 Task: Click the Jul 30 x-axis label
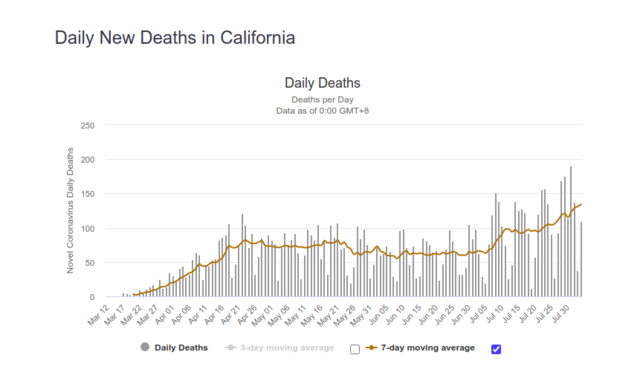560,314
